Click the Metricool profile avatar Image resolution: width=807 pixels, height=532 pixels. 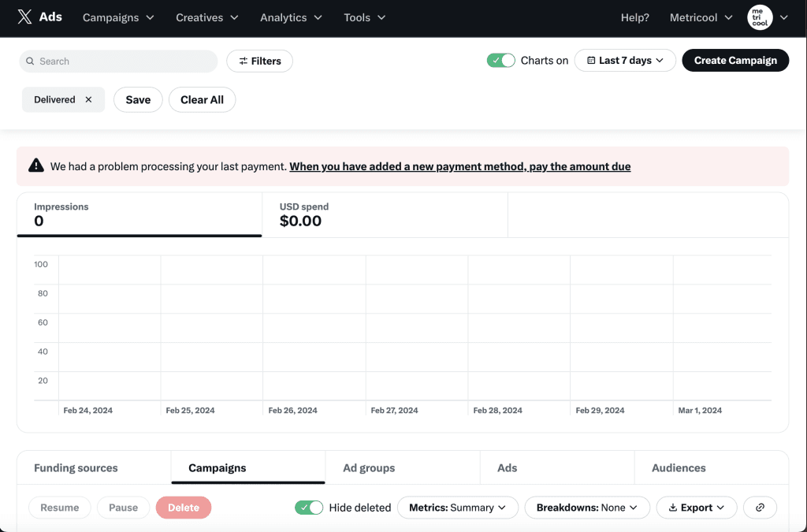[760, 17]
